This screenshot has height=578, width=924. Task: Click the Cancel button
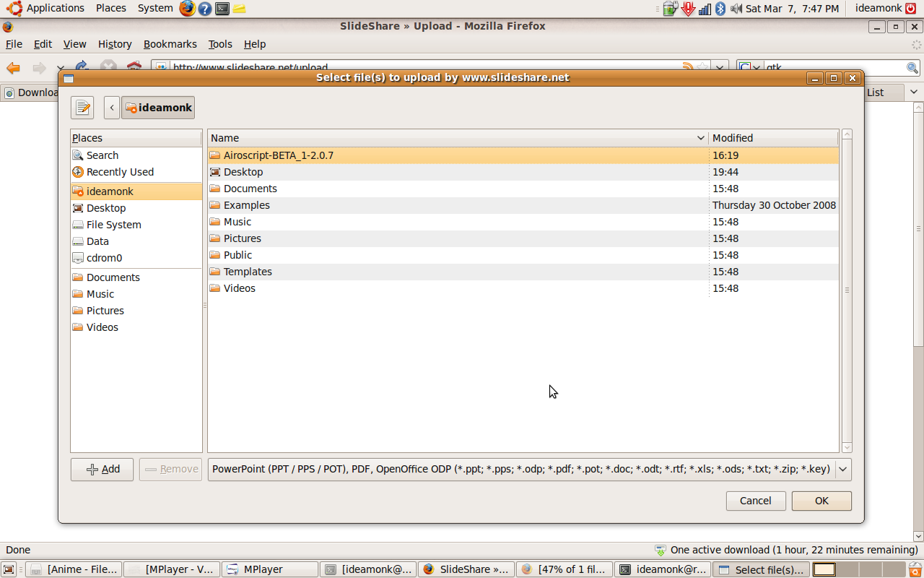point(756,501)
